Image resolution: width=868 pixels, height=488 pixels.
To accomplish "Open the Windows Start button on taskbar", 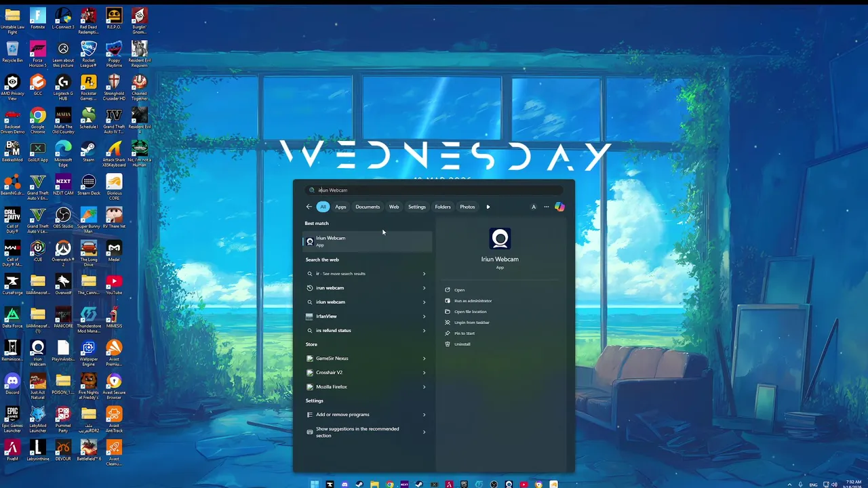I will (315, 485).
